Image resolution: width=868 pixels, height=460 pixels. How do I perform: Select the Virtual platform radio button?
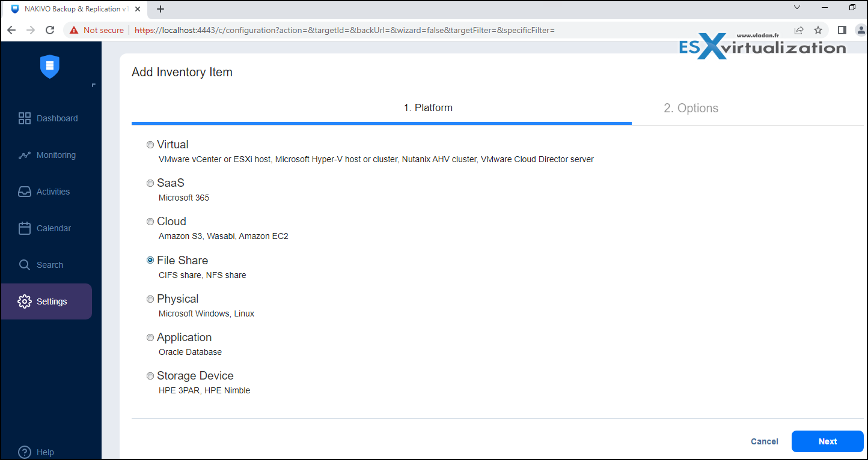click(150, 145)
